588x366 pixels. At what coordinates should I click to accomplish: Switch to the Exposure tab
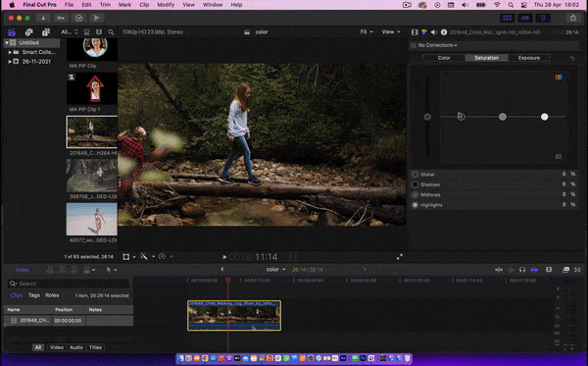(x=529, y=58)
